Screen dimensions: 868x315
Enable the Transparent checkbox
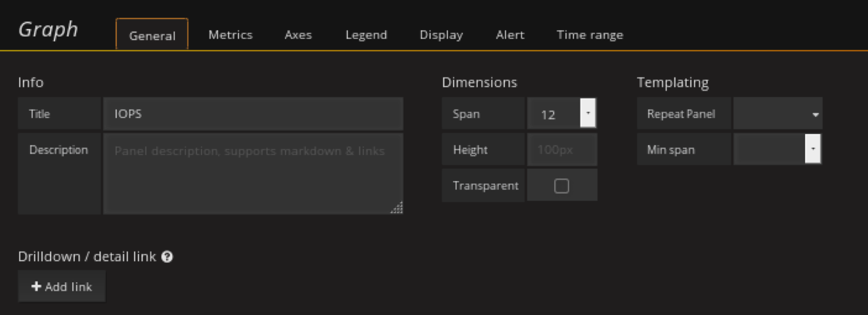click(561, 186)
